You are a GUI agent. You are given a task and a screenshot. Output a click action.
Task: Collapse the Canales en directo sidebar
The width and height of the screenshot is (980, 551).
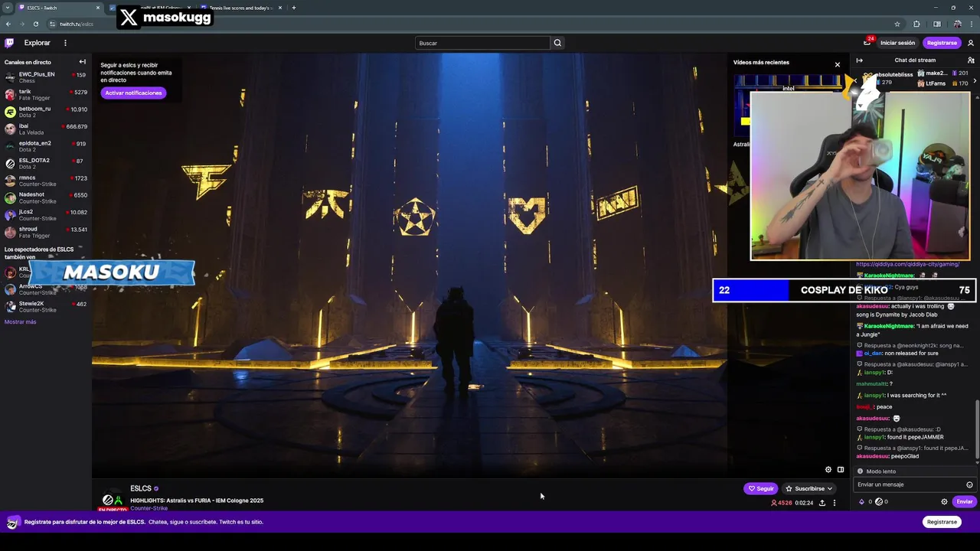[82, 62]
